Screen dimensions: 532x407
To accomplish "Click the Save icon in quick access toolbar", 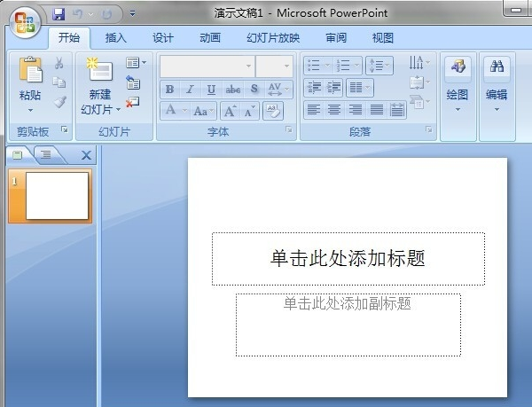I will 59,14.
